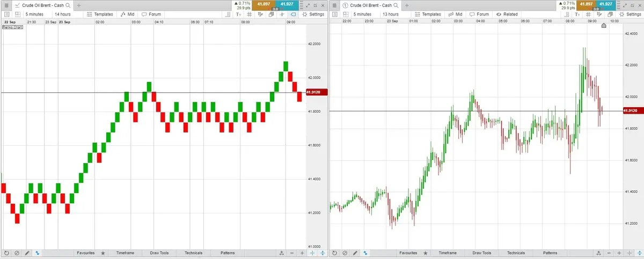Open 13 hours range dropdown in right chart
644x259 pixels.
(389, 14)
